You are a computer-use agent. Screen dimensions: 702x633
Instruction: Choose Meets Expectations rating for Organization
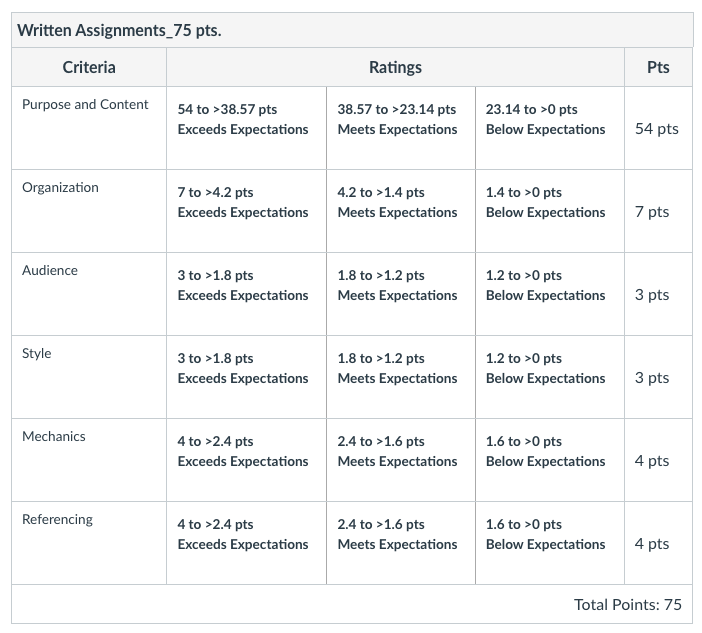click(401, 211)
